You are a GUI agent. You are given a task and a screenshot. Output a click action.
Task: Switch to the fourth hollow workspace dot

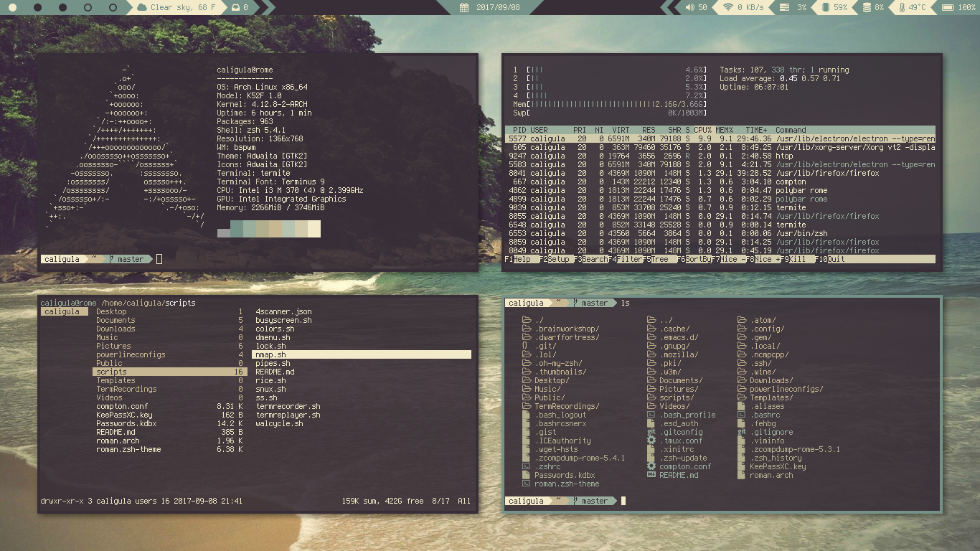(88, 7)
